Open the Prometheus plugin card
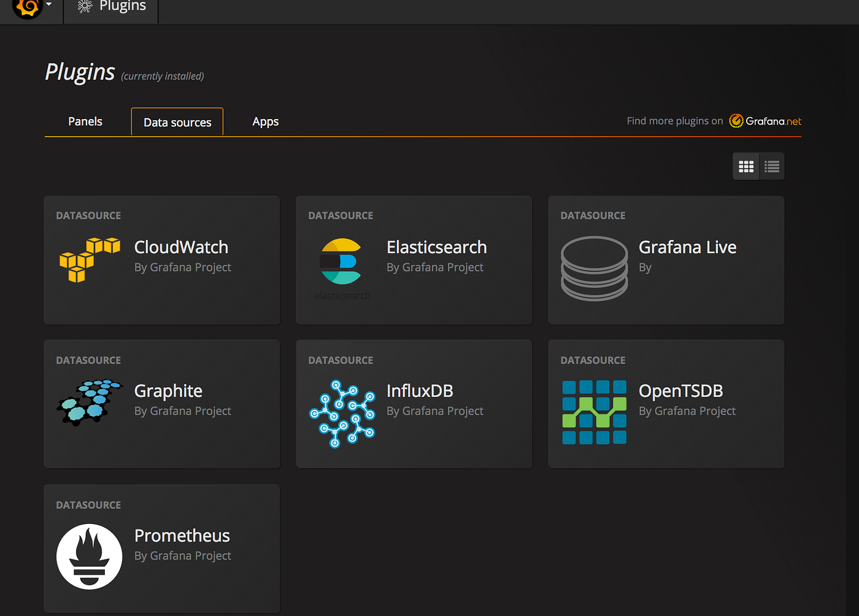Screen dimensions: 859x616 pyautogui.click(x=161, y=548)
